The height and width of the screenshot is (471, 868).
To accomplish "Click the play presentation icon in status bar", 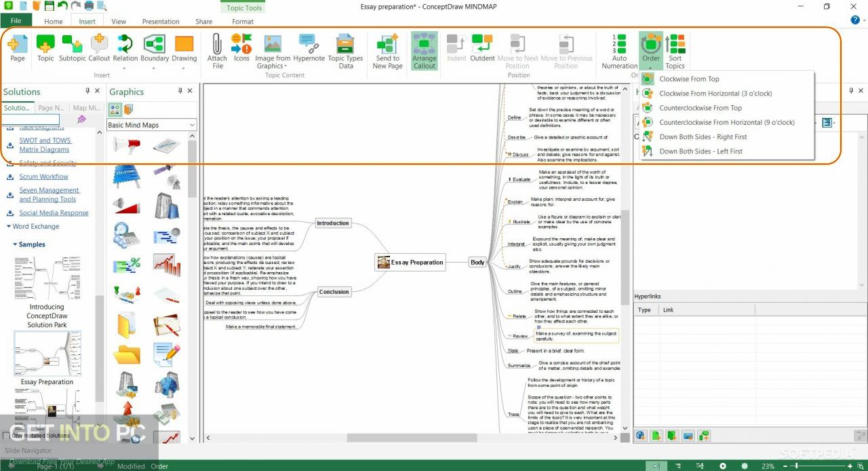I will (723, 466).
